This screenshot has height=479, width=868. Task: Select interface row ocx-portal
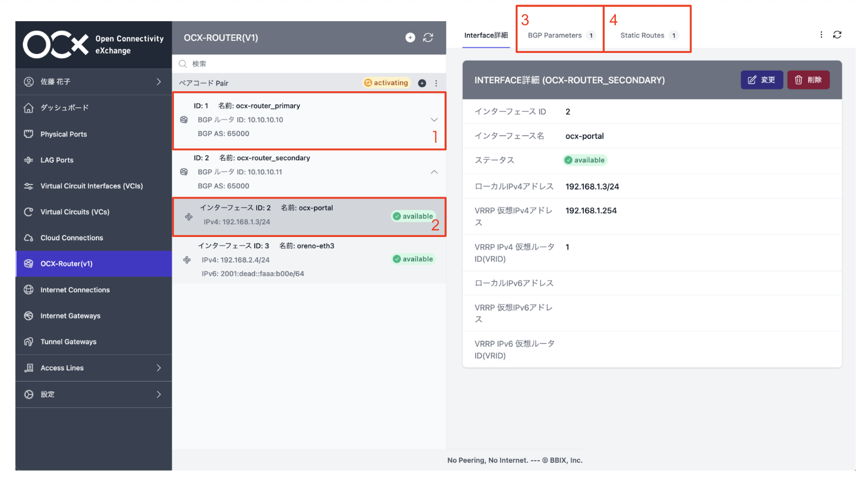[x=309, y=217]
